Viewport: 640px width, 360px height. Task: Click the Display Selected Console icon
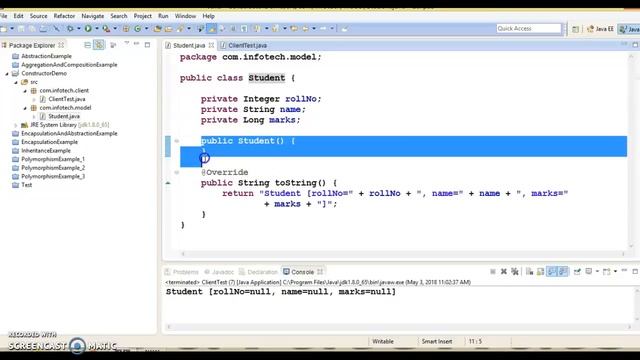point(589,272)
